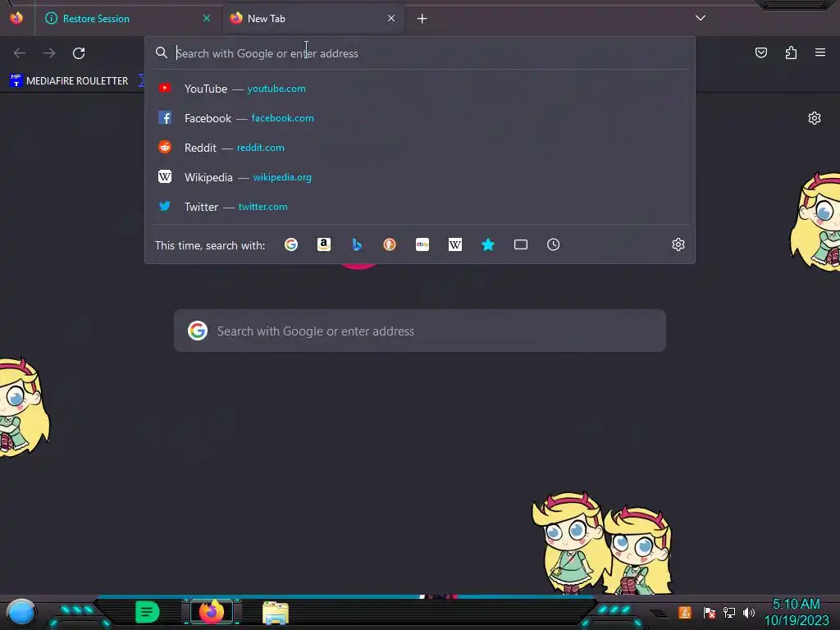Reload the current page
Screen dimensions: 840x630
pos(79,53)
